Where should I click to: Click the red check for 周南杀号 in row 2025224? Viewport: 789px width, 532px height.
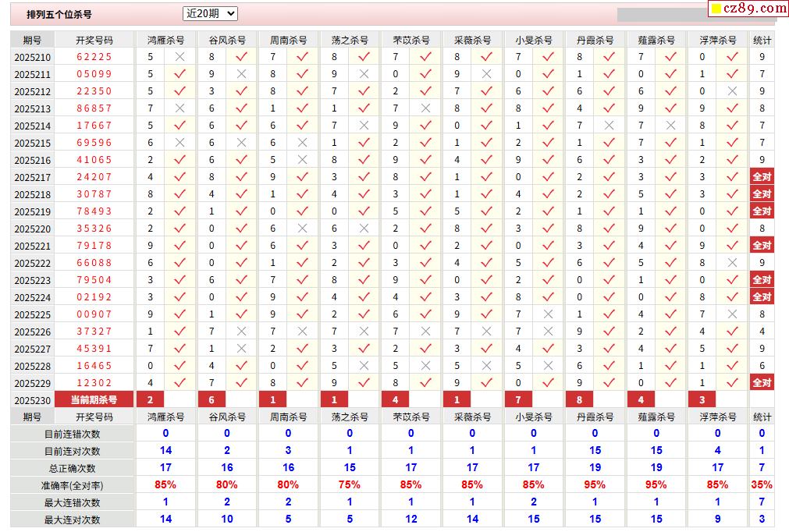(303, 297)
